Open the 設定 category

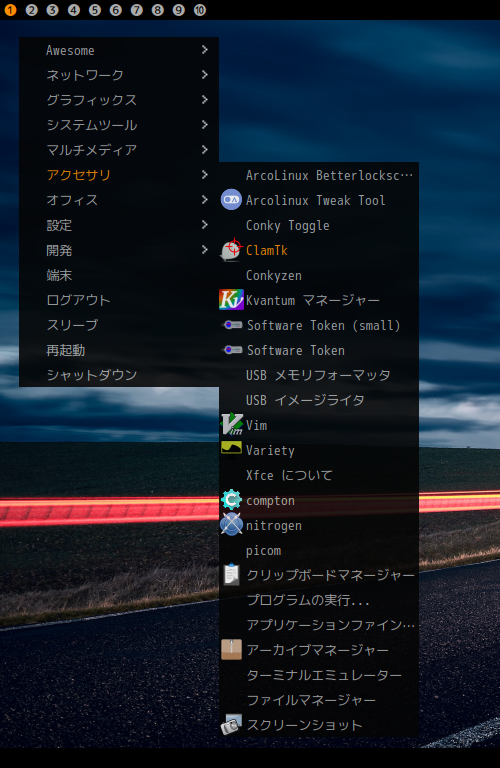coord(119,225)
